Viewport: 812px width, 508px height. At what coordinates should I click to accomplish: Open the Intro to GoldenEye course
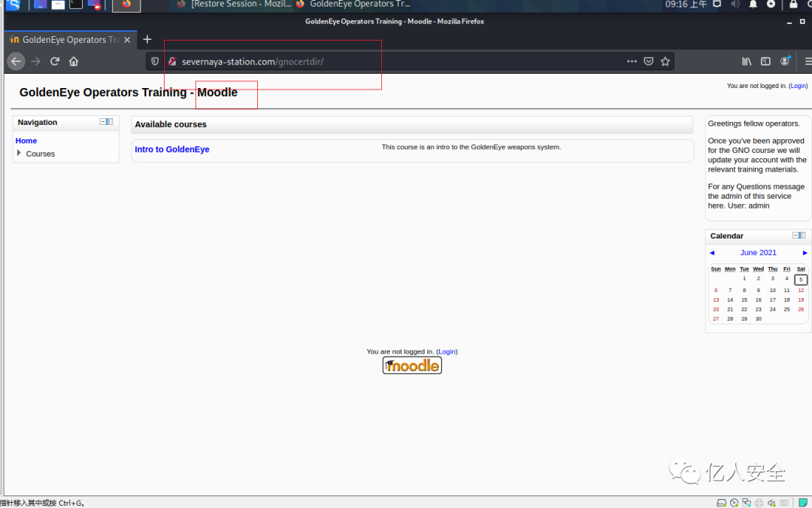pyautogui.click(x=172, y=149)
